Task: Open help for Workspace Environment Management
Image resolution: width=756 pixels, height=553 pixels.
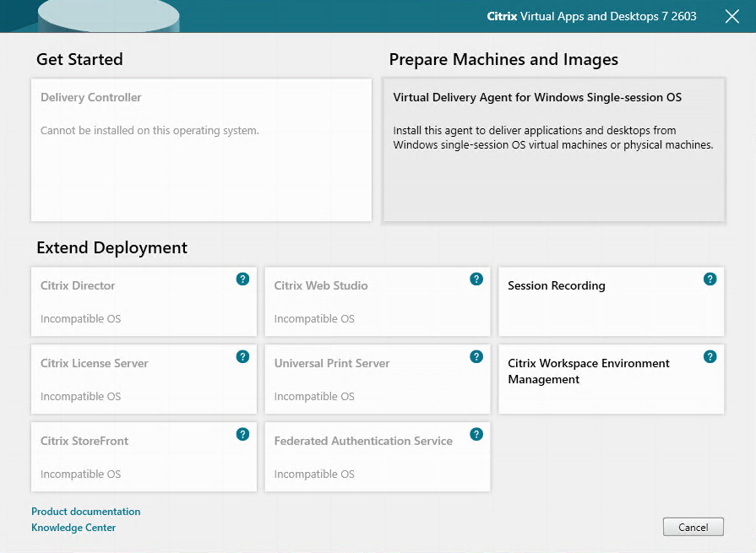Action: 710,356
